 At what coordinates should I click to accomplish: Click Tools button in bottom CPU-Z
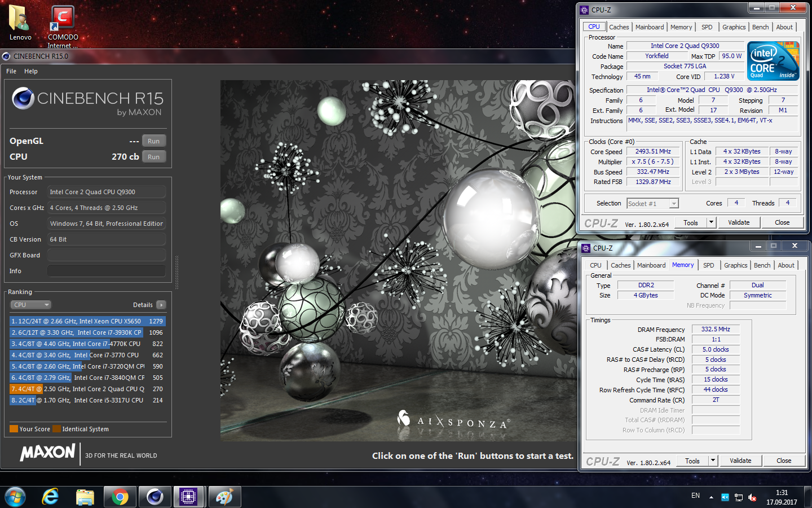point(692,461)
